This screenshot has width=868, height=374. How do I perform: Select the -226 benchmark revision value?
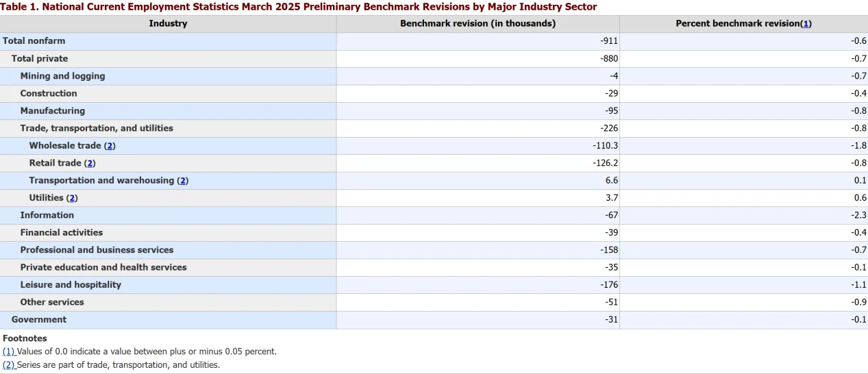[x=609, y=128]
